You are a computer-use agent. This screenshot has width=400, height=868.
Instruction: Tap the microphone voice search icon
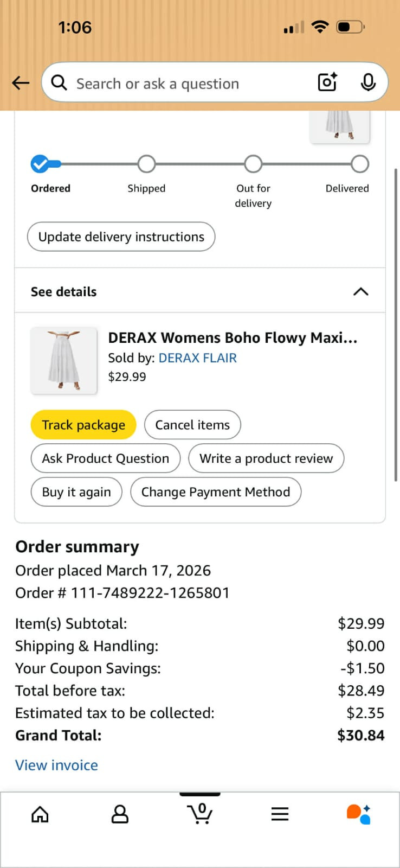pos(368,82)
